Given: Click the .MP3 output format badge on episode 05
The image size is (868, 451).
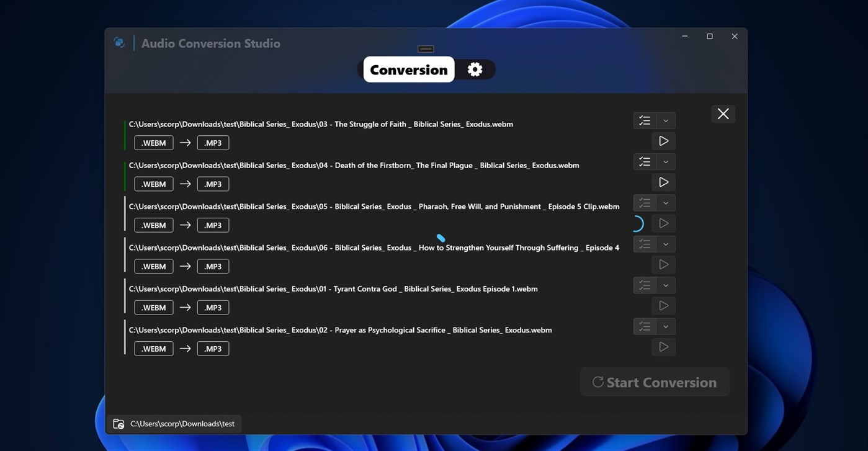Looking at the screenshot, I should pyautogui.click(x=213, y=225).
